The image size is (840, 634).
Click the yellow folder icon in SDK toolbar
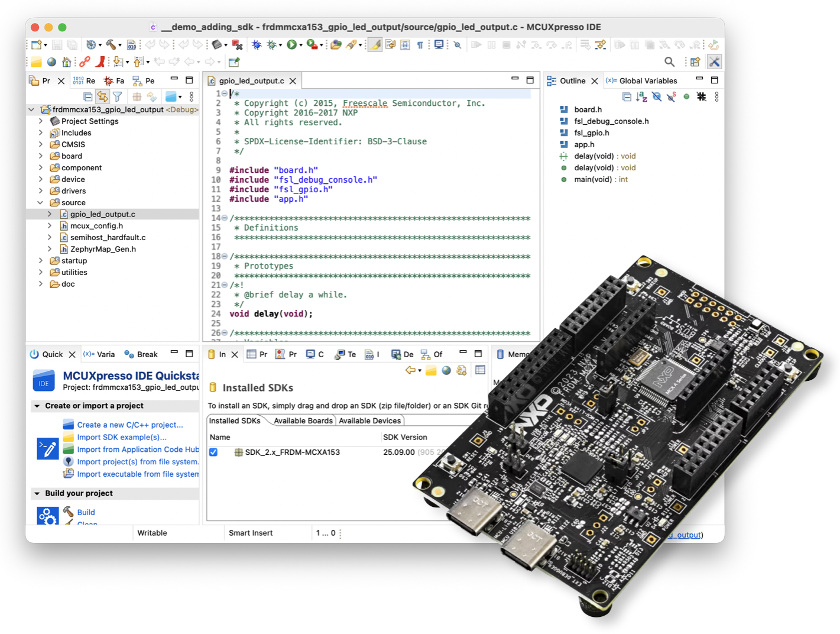[431, 370]
